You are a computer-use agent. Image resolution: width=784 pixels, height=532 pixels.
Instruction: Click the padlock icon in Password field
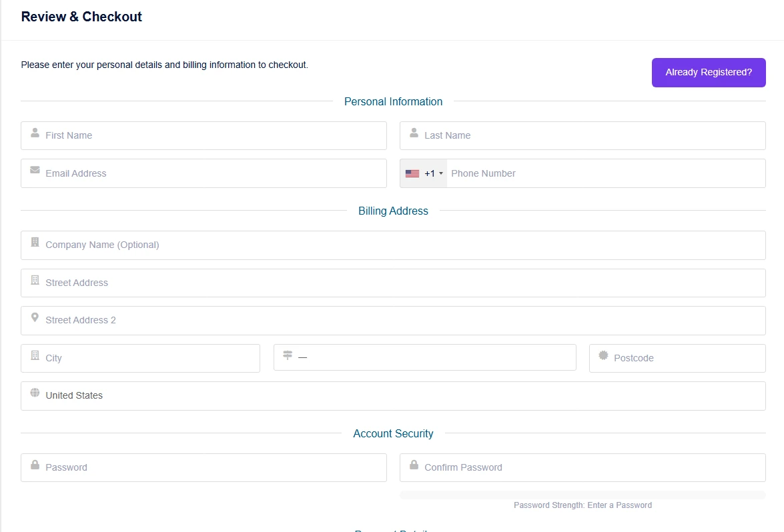pos(35,465)
